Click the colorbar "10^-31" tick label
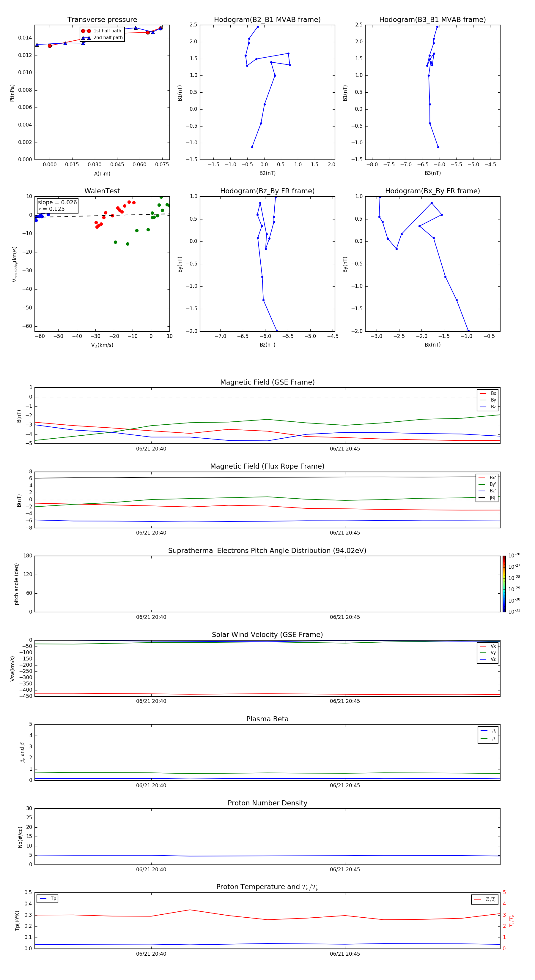This screenshot has width=535, height=980. [x=514, y=611]
